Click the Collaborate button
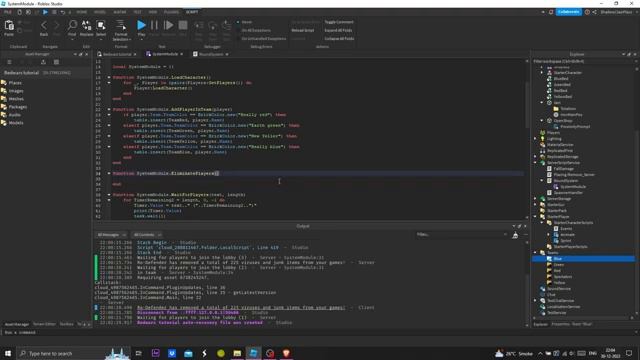Screen dimensions: 640x360 point(569,12)
